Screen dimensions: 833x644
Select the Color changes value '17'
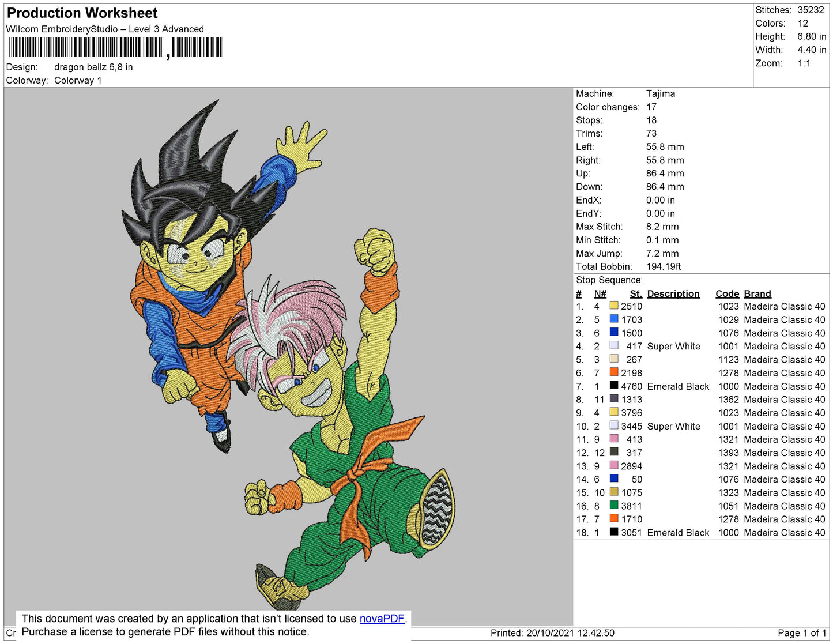651,107
